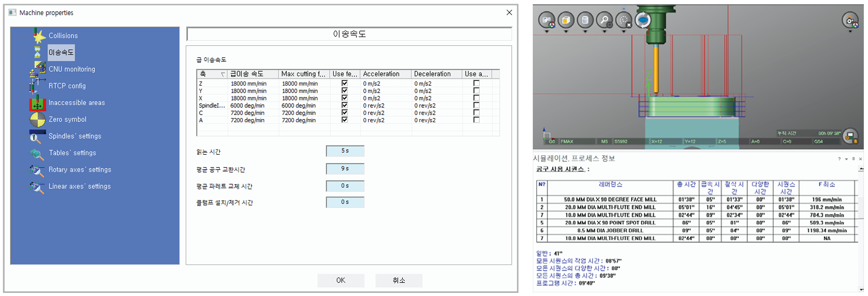Click the Zero symbol yellow circle icon
This screenshot has width=868, height=296.
(37, 119)
